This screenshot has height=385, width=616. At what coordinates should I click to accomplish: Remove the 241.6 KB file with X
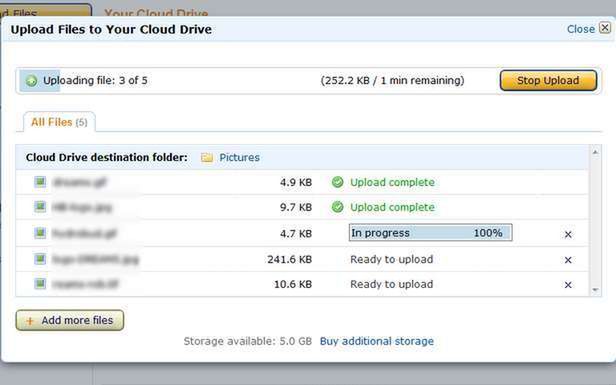(x=568, y=260)
